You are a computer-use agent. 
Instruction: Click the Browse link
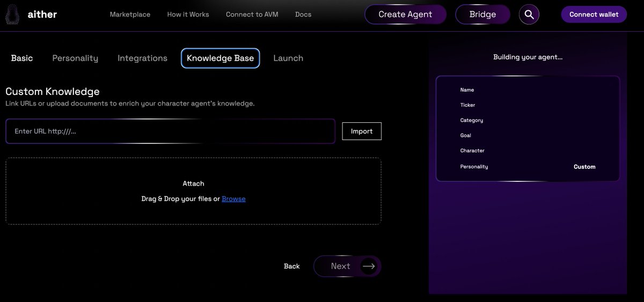[233, 198]
